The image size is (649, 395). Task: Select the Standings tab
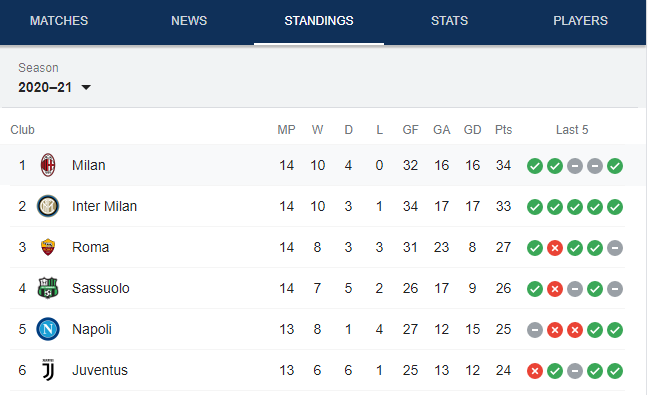[x=319, y=21]
